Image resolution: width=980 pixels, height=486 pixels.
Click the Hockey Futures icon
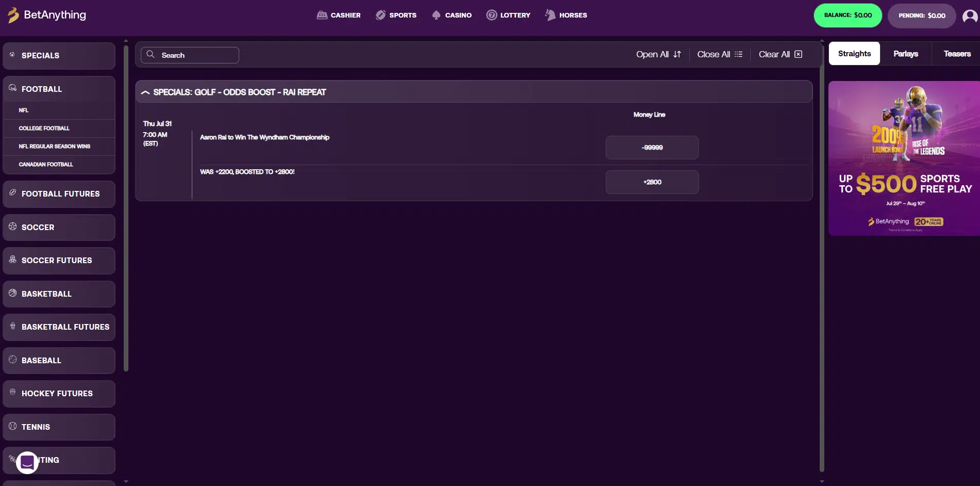(12, 392)
